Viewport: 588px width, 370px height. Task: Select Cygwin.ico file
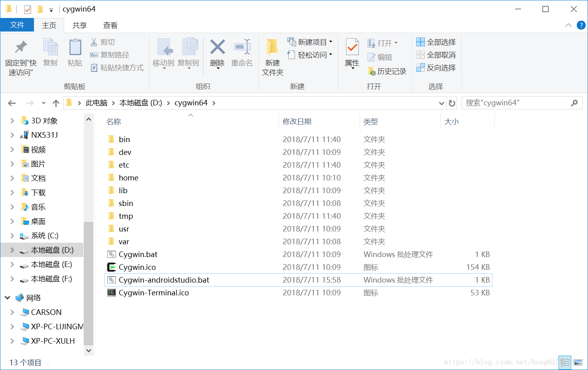coord(137,267)
